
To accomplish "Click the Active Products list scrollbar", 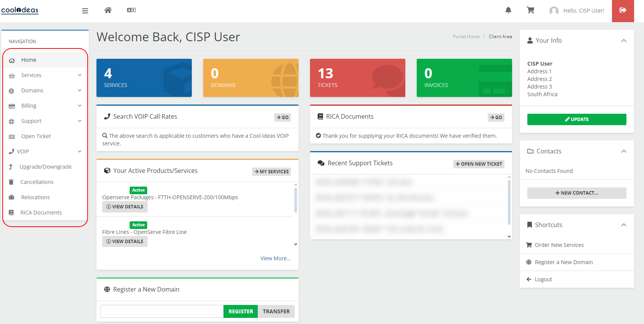I will [296, 200].
